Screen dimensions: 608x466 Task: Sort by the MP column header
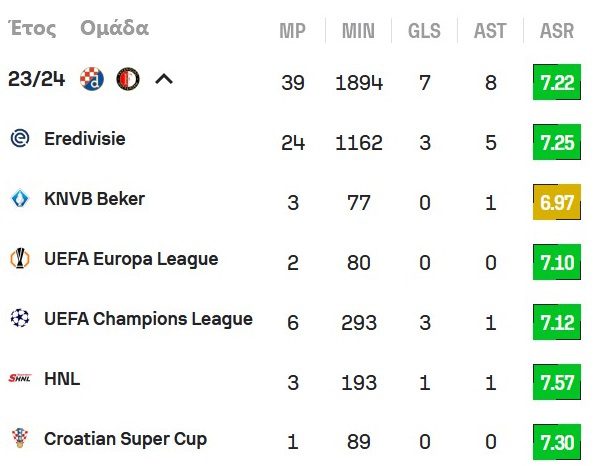[x=292, y=31]
